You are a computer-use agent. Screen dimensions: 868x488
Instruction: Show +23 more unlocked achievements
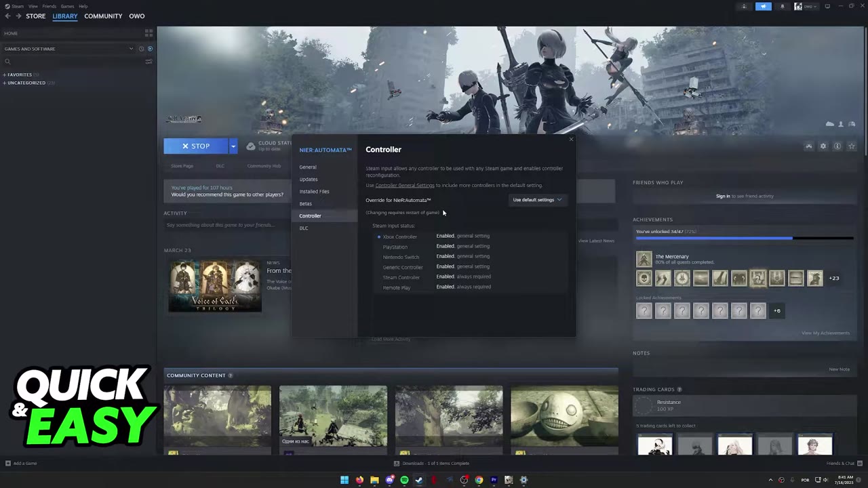[834, 278]
